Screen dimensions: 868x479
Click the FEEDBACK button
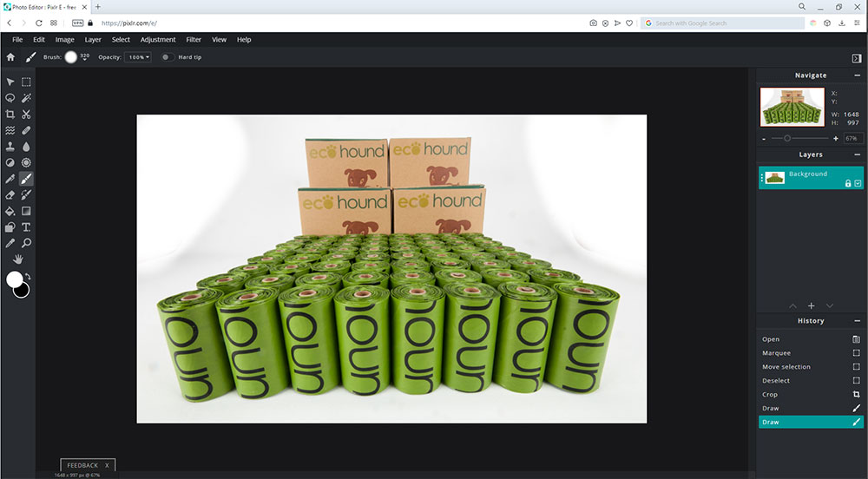click(82, 465)
